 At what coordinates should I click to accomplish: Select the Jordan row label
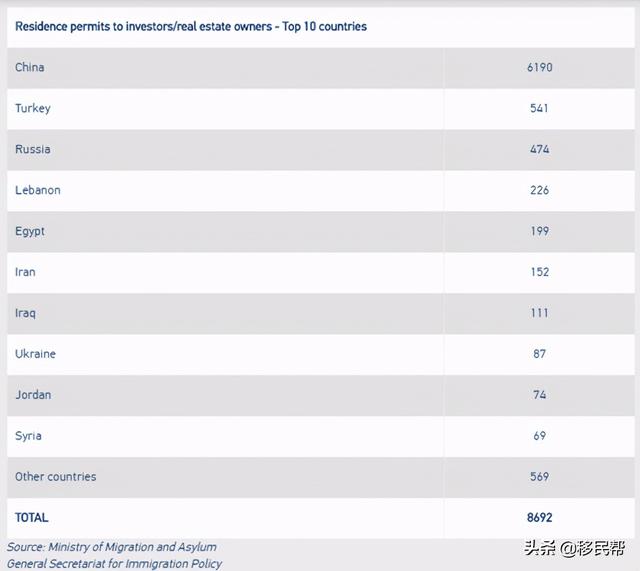point(33,395)
